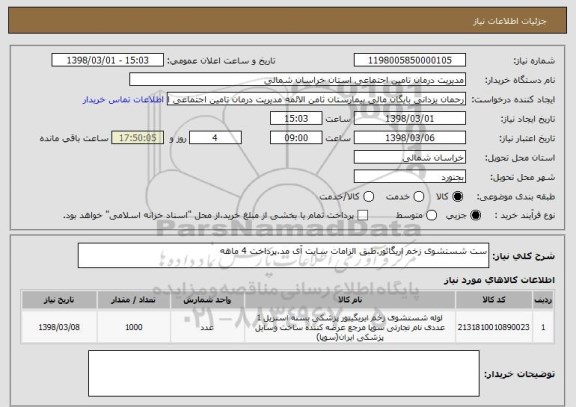The height and width of the screenshot is (407, 576).
Task: Click the تاریخ ایجاد نیاز date field
Action: (410, 119)
